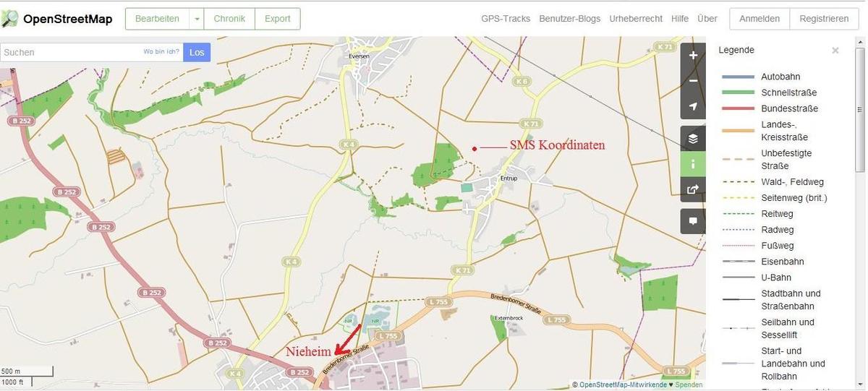
Task: Click the Los search button
Action: (197, 52)
